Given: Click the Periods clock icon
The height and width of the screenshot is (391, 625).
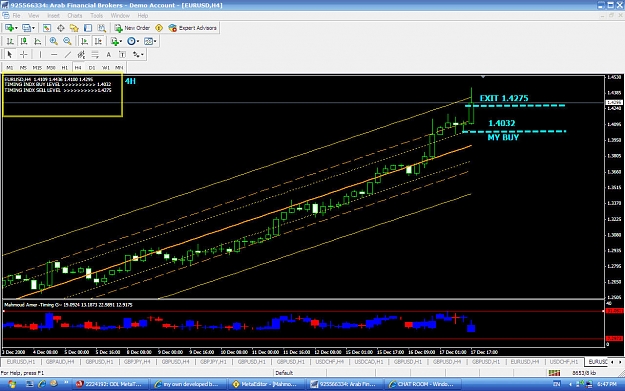Looking at the screenshot, I should click(131, 41).
